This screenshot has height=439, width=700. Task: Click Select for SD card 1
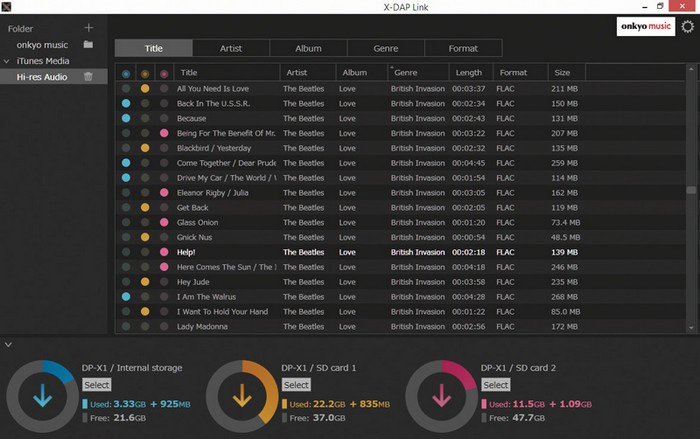296,385
